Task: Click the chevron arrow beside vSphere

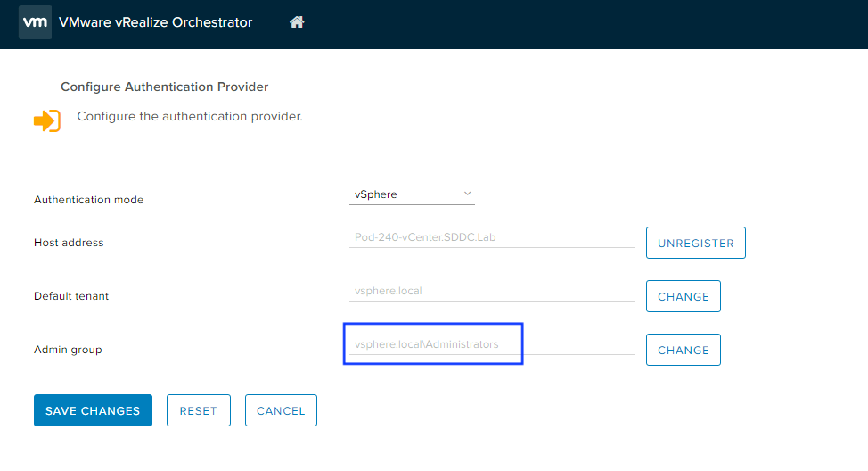Action: point(468,194)
